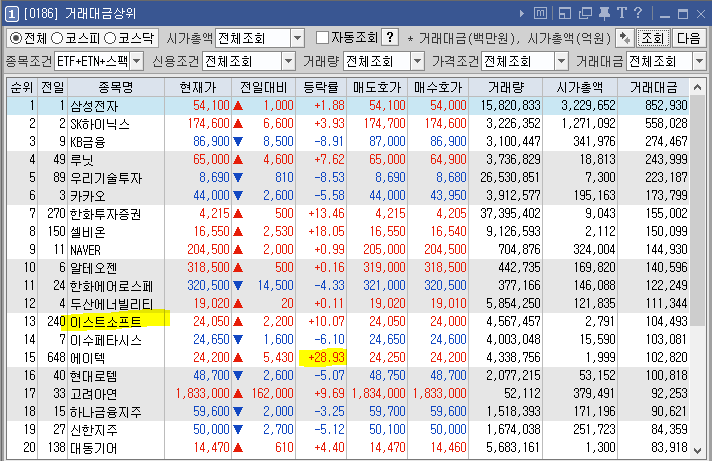Select the 코스닥 radio button
The width and height of the screenshot is (712, 461).
110,38
